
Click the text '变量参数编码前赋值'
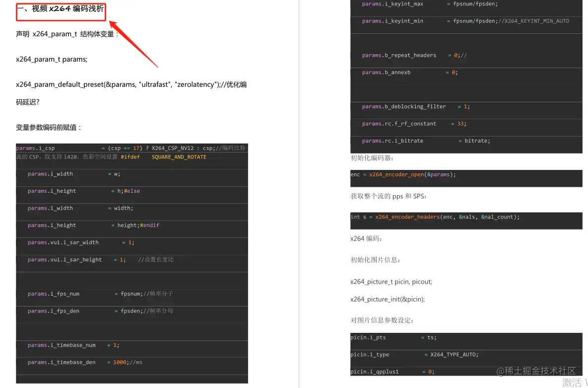click(x=49, y=128)
